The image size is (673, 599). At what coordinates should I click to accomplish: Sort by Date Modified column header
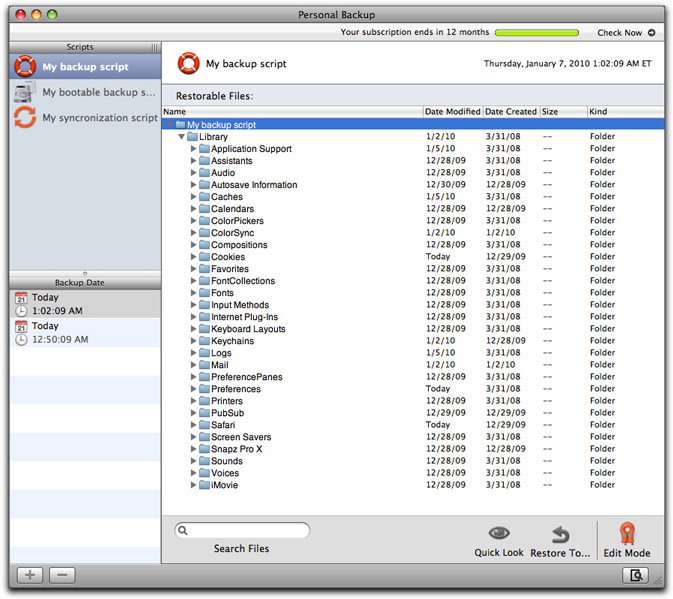453,112
